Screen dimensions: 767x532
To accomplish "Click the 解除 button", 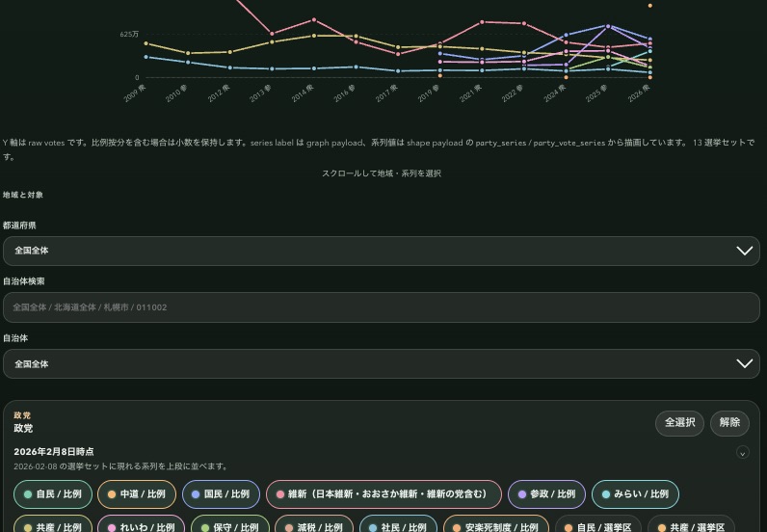I will (x=729, y=423).
